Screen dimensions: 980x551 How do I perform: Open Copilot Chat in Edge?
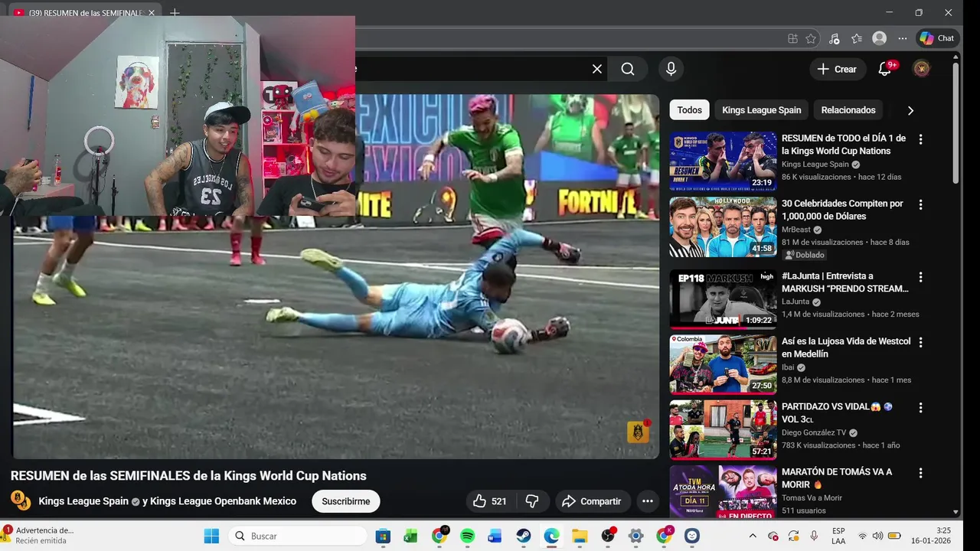pyautogui.click(x=937, y=38)
